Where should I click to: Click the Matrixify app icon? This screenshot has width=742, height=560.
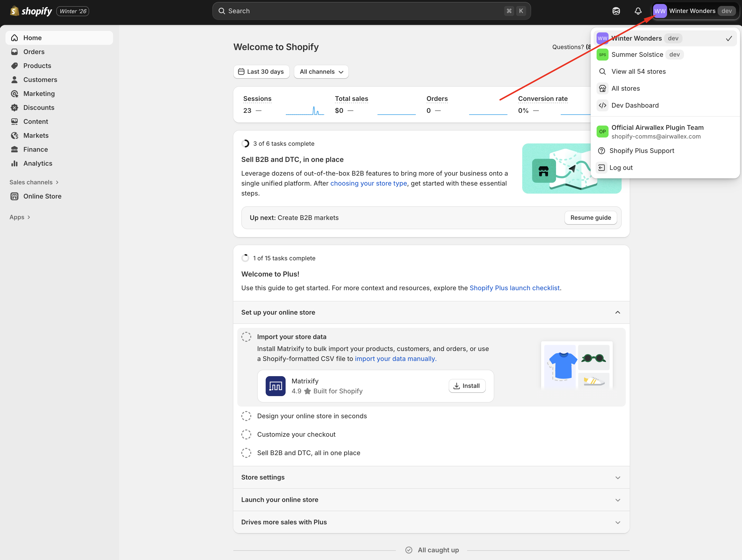[x=275, y=386]
